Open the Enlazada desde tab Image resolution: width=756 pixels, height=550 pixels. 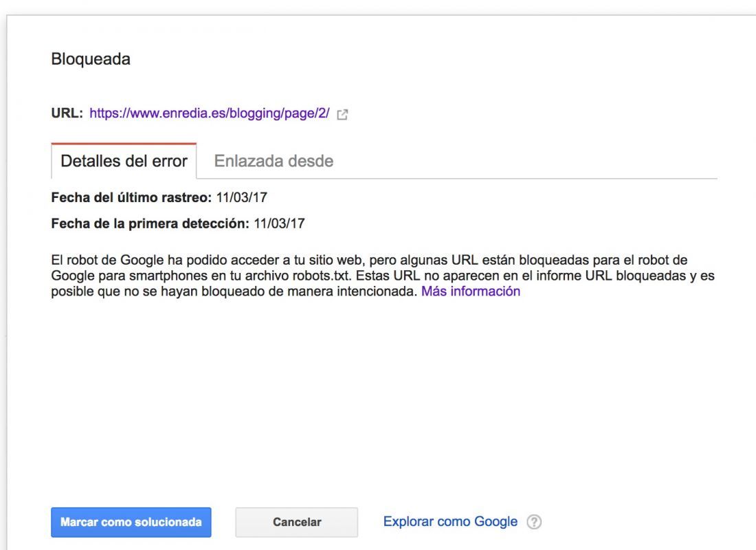pos(274,161)
